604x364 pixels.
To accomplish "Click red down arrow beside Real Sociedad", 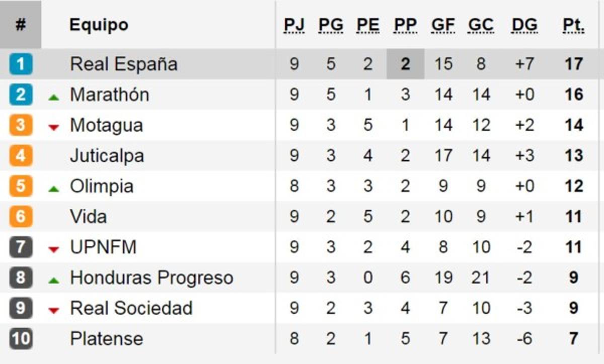I will tap(53, 311).
